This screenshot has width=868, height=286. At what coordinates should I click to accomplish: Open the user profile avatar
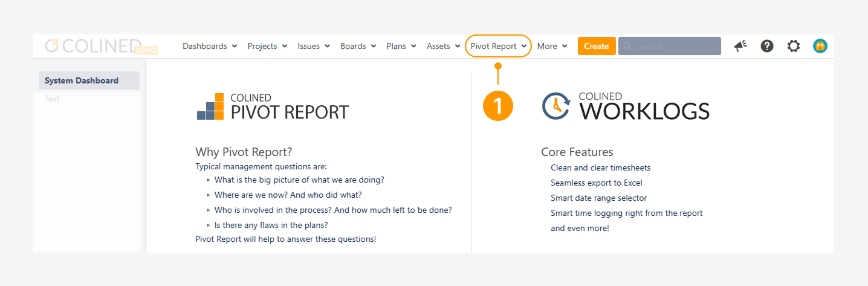(820, 46)
